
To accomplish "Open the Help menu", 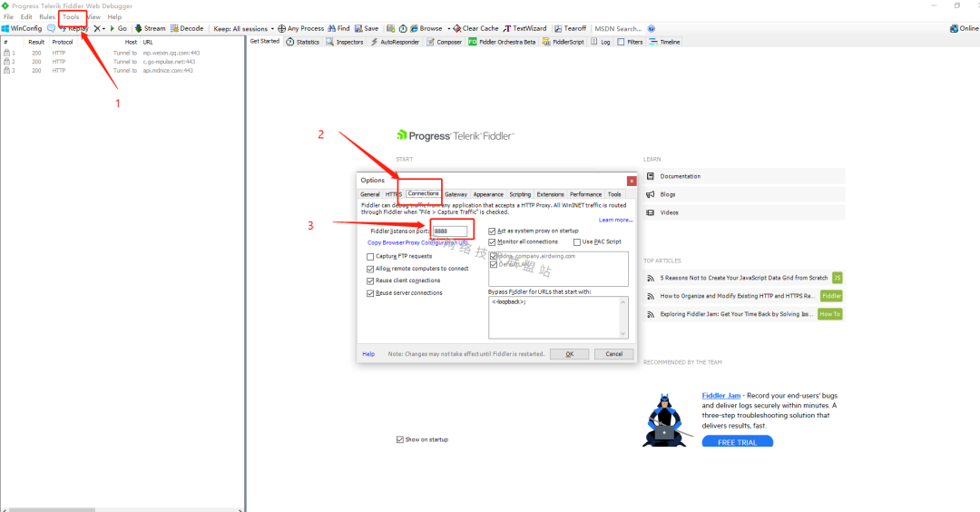I will 114,17.
